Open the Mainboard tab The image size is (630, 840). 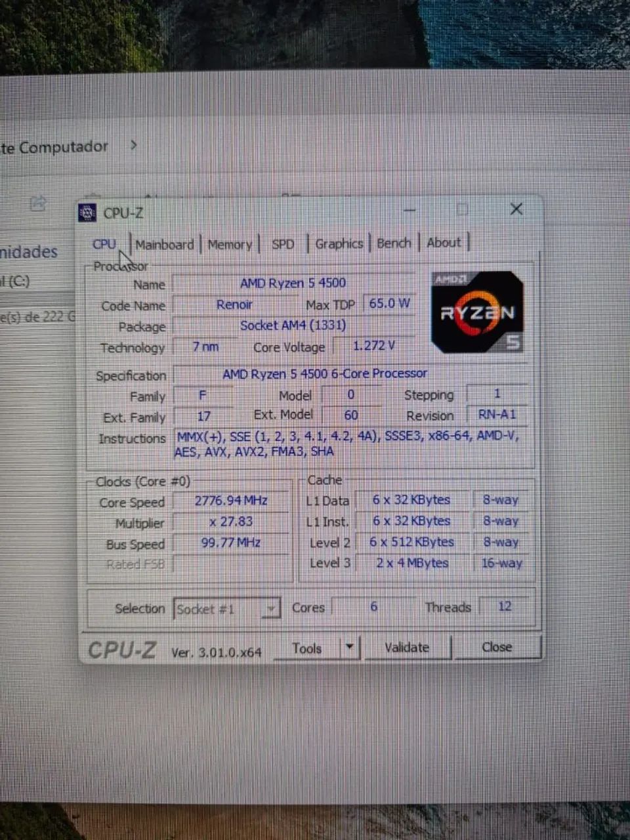(x=164, y=245)
